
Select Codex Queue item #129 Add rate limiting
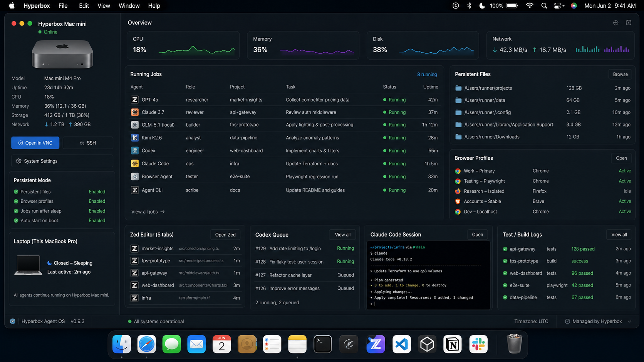(x=304, y=249)
